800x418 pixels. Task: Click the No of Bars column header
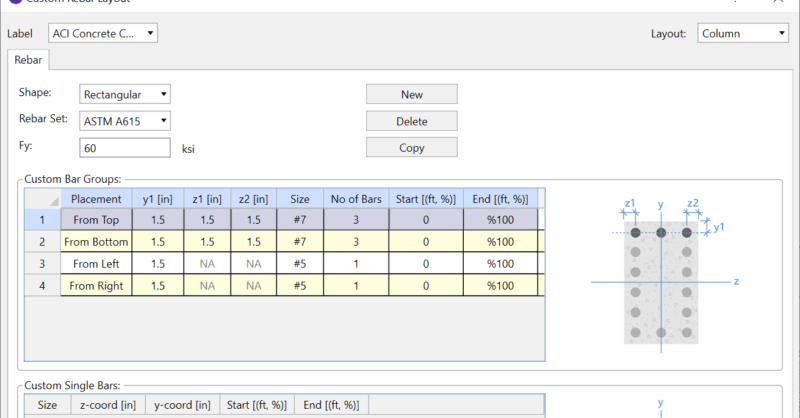pos(357,199)
